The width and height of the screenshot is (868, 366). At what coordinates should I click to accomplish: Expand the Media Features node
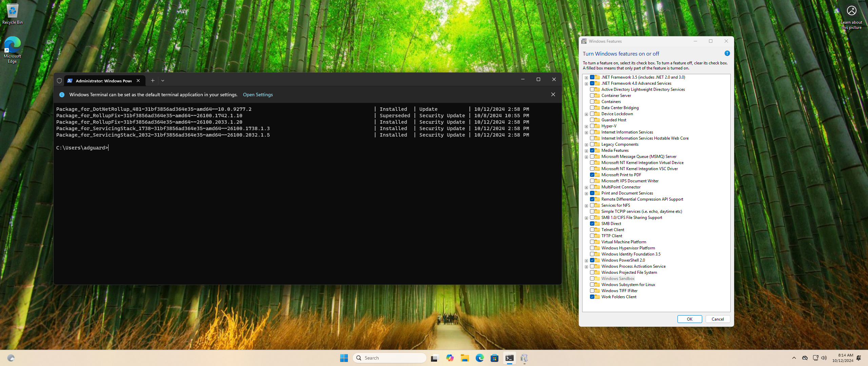click(586, 151)
